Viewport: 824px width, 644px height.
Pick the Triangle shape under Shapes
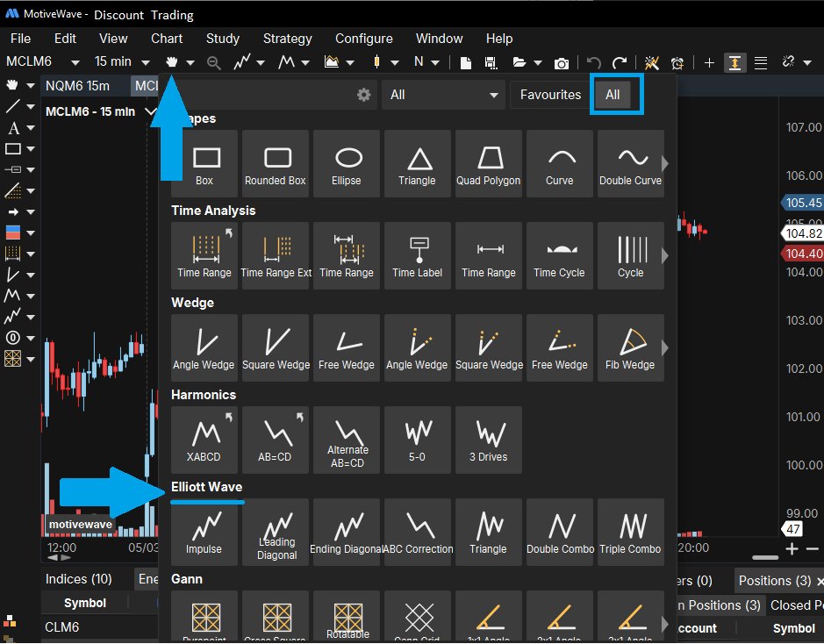coord(417,164)
